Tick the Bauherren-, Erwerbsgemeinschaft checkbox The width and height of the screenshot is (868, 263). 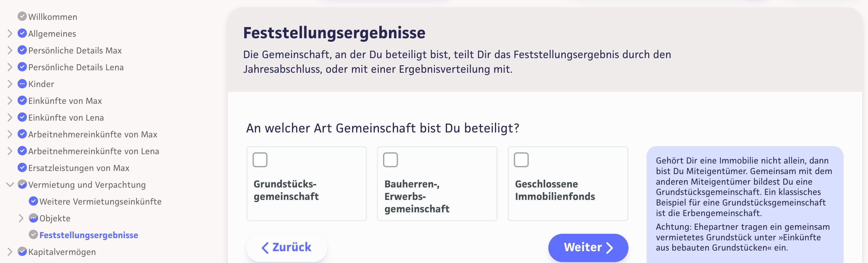[390, 160]
